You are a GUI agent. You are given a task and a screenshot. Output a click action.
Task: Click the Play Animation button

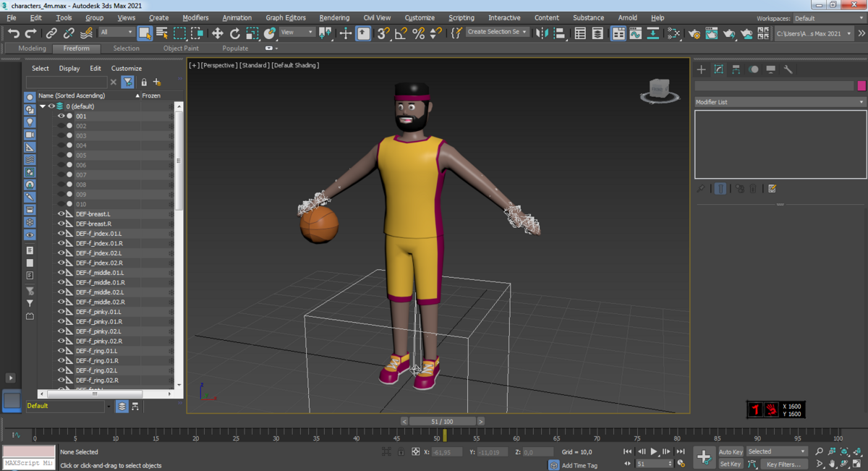pyautogui.click(x=654, y=451)
